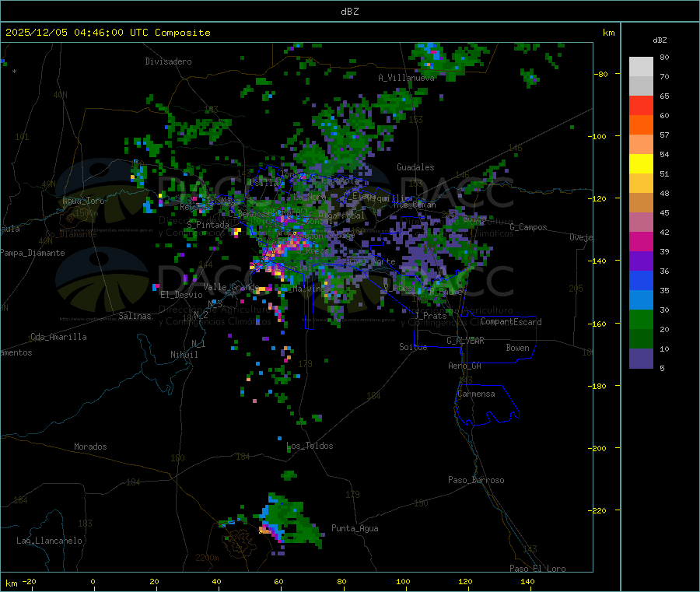Select the 65 dBZ gray swatch

pos(641,86)
